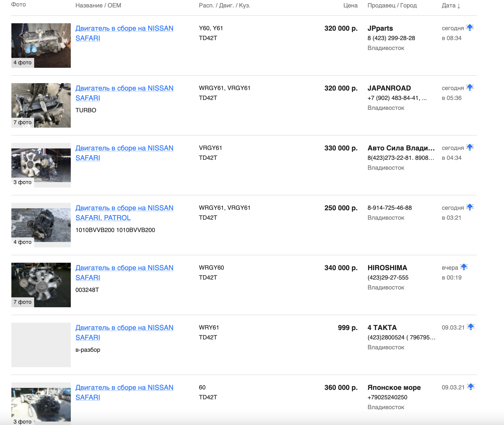Screen dimensions: 504x425
Task: Open the PATROL engine thumbnail with 4 фото
Action: point(41,225)
